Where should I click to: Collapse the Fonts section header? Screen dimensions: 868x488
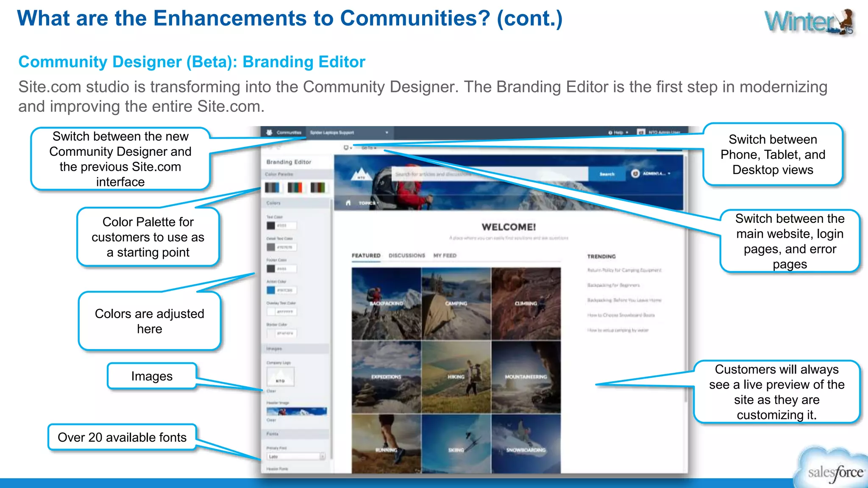point(295,434)
